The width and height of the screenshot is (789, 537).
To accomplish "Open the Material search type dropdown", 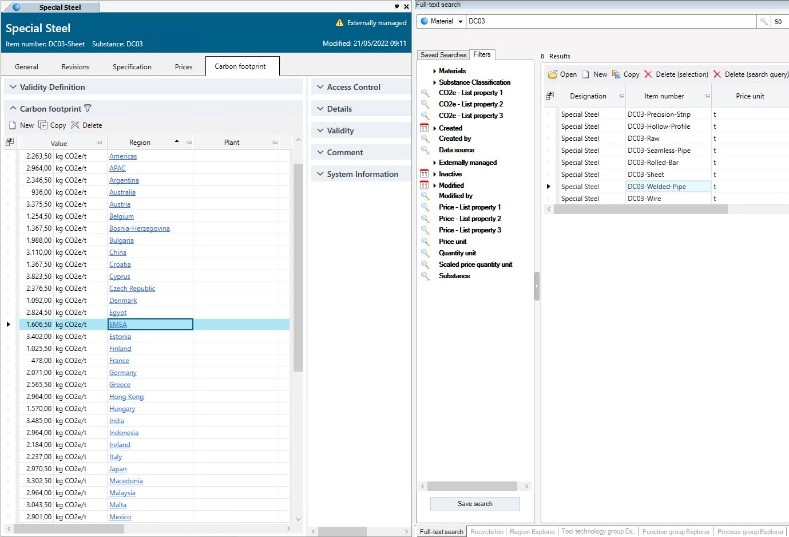I will click(460, 21).
